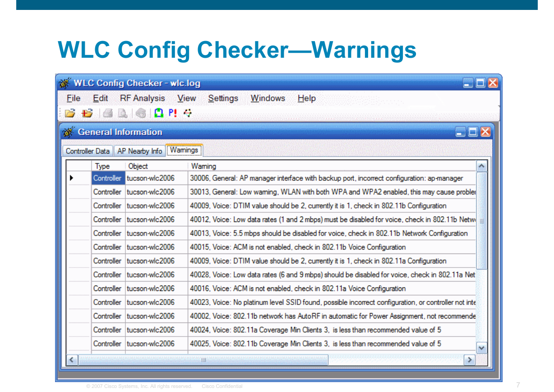
Task: Open the Edit menu
Action: click(101, 98)
